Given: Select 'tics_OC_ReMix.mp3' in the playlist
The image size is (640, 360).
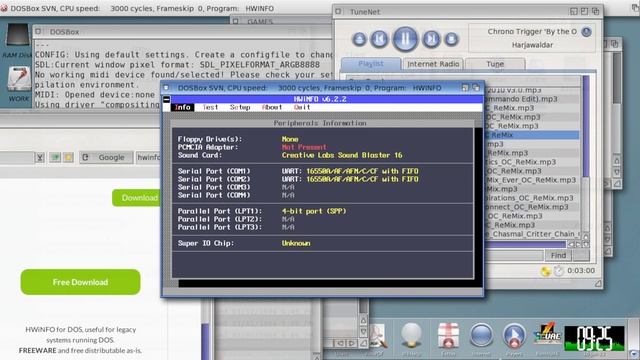Looking at the screenshot, I should click(x=531, y=162).
